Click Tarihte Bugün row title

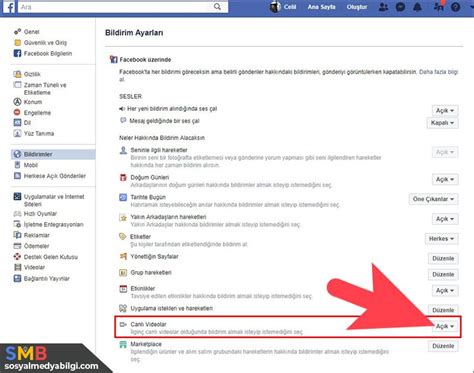pyautogui.click(x=148, y=197)
